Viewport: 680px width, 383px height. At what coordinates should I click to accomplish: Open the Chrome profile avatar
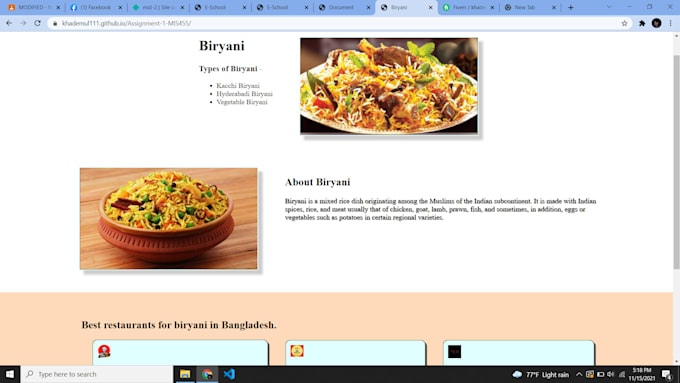[656, 23]
